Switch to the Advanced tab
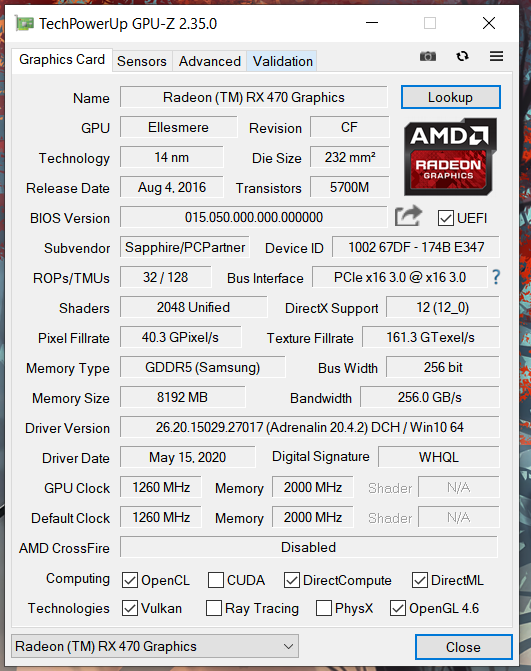 pyautogui.click(x=210, y=61)
